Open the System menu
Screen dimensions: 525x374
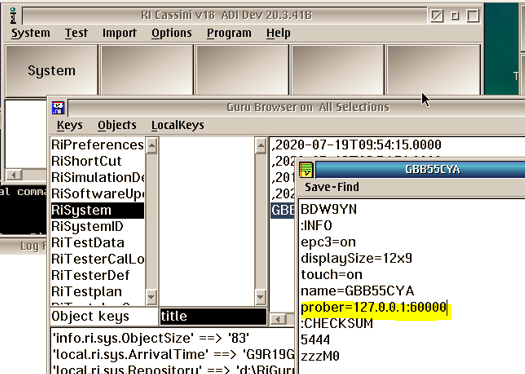30,33
